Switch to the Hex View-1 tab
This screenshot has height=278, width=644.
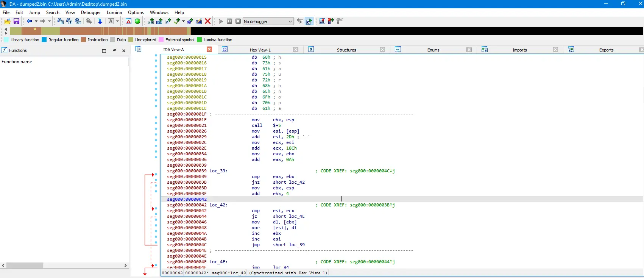click(x=260, y=50)
